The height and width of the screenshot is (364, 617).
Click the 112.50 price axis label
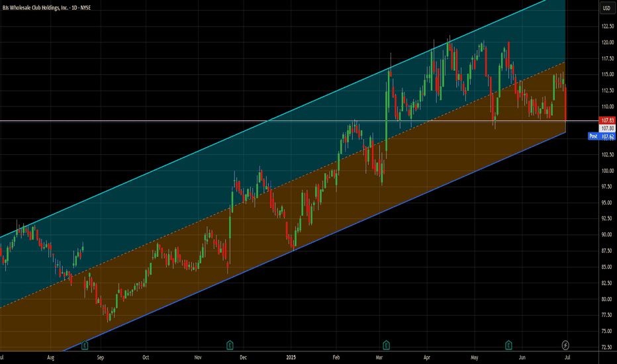pos(607,91)
